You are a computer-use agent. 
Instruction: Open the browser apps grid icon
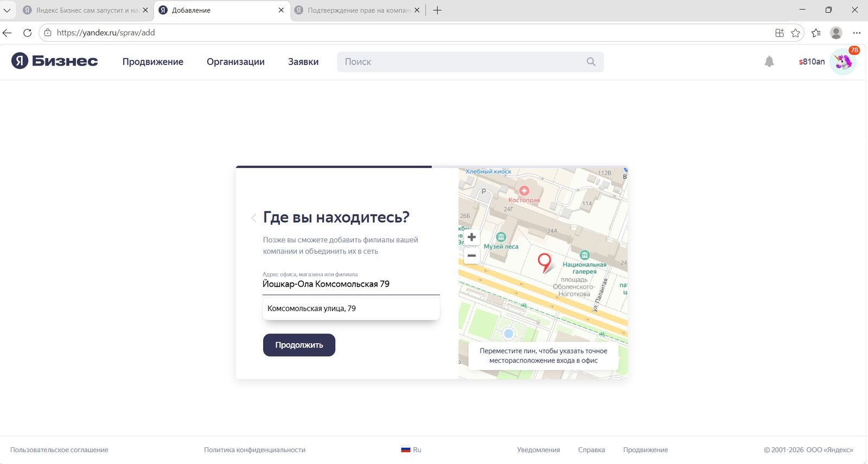point(780,33)
